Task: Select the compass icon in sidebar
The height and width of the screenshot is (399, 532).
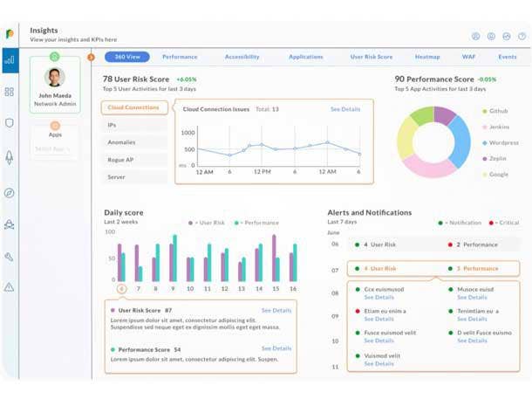Action: point(10,193)
